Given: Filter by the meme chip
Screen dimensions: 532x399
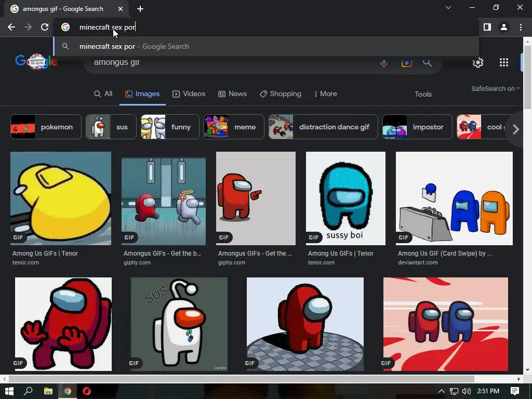Looking at the screenshot, I should coord(234,127).
